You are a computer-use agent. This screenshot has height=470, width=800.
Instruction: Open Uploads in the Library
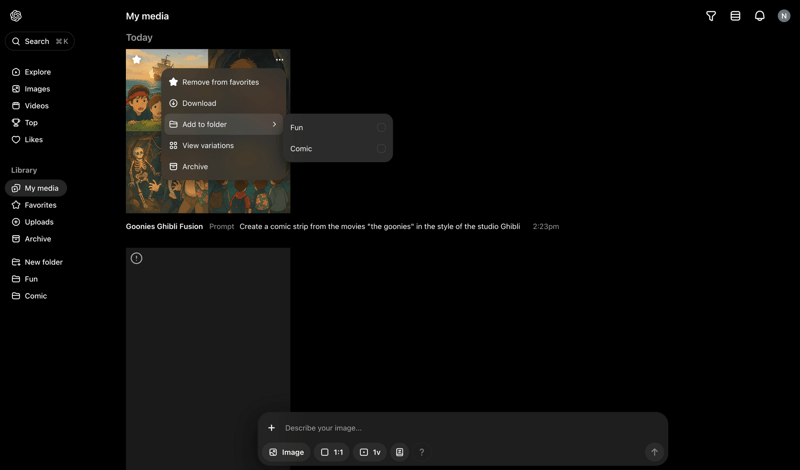coord(32,221)
